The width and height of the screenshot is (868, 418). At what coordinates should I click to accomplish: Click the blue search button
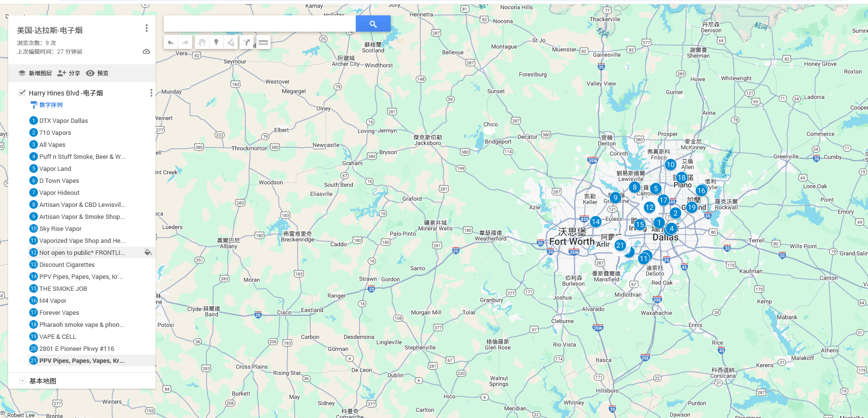pyautogui.click(x=373, y=24)
